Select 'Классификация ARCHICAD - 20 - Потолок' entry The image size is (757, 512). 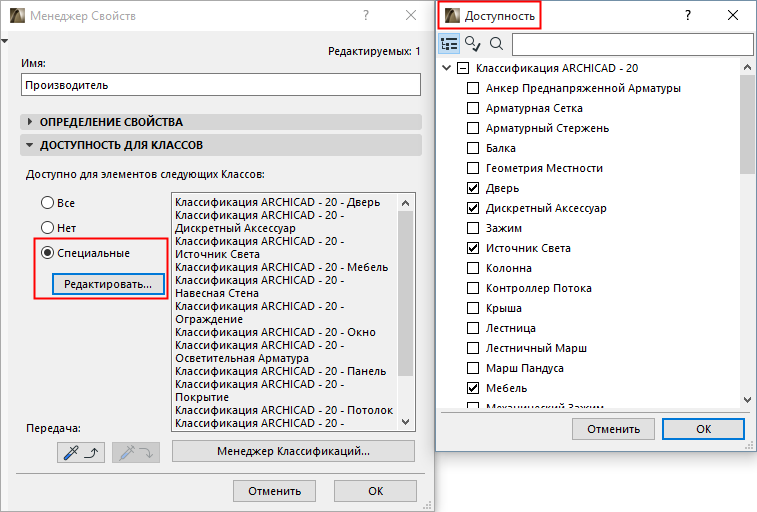click(284, 411)
